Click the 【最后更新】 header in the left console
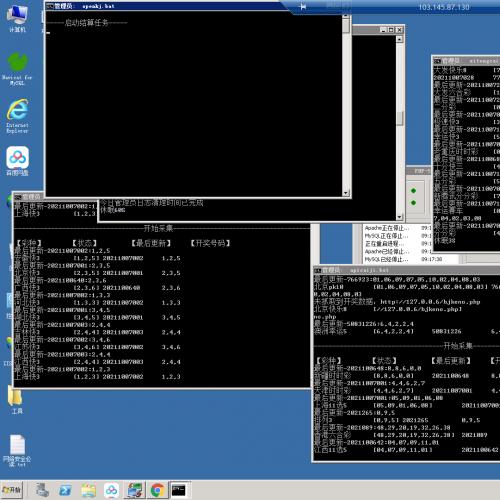The height and width of the screenshot is (500, 500). pyautogui.click(x=151, y=243)
